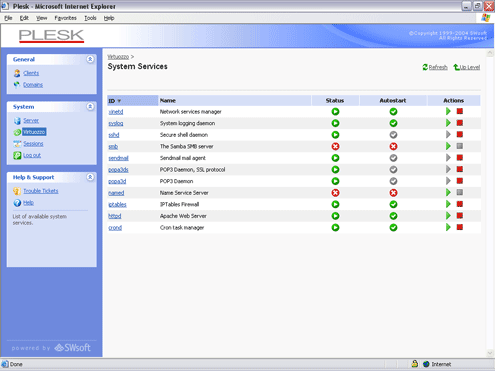The width and height of the screenshot is (495, 371).
Task: Click the scroll up arrow of page scrollbar
Action: click(490, 53)
